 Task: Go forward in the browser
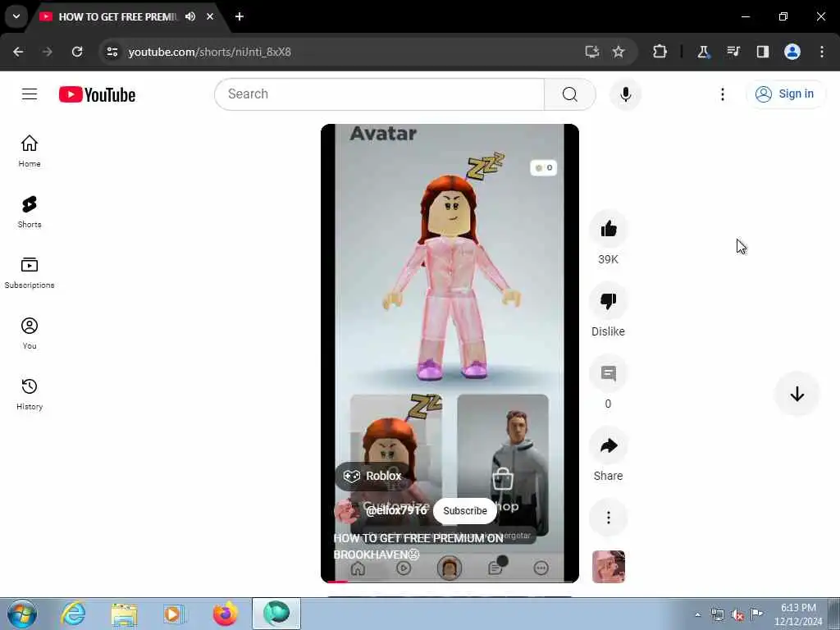[x=48, y=52]
